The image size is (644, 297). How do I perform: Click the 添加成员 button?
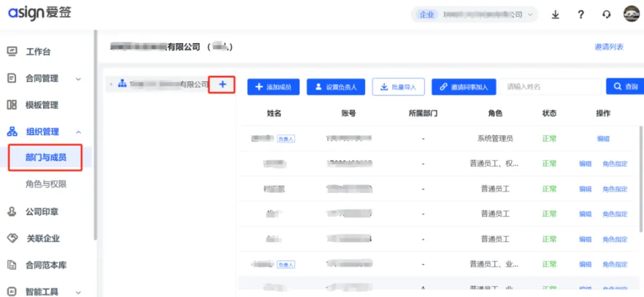(x=273, y=87)
